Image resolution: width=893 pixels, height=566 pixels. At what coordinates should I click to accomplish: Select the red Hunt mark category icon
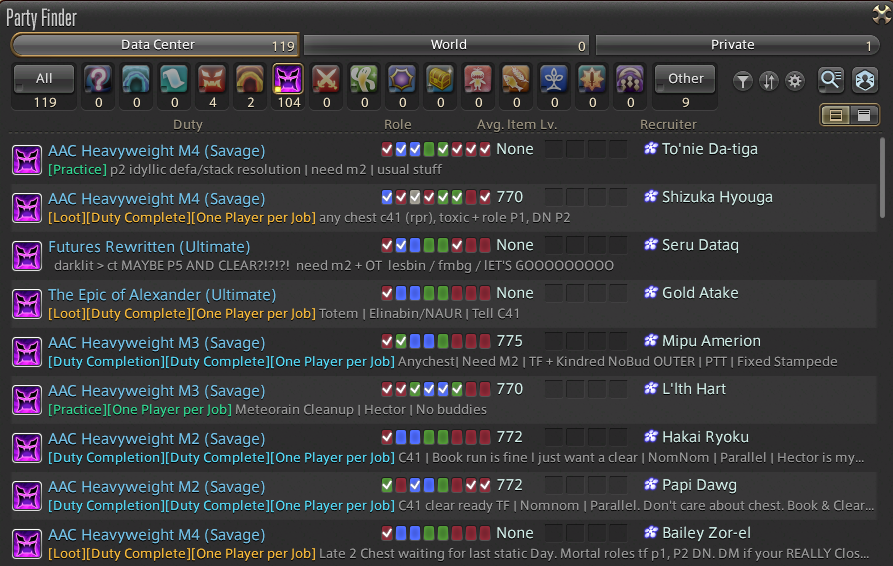click(478, 79)
